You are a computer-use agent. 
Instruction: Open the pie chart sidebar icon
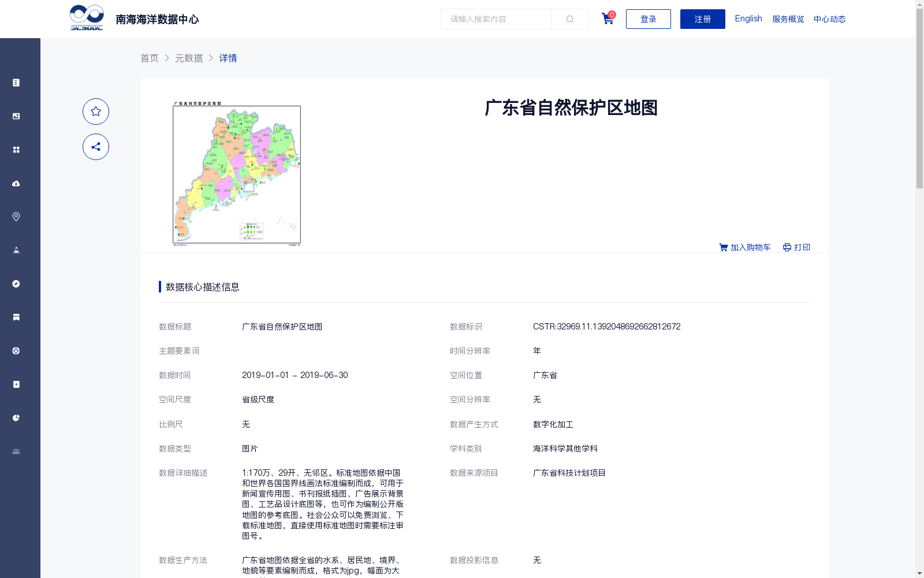click(x=16, y=418)
